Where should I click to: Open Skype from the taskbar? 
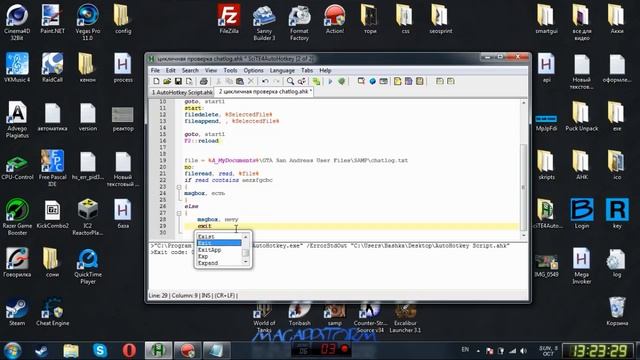coord(100,350)
